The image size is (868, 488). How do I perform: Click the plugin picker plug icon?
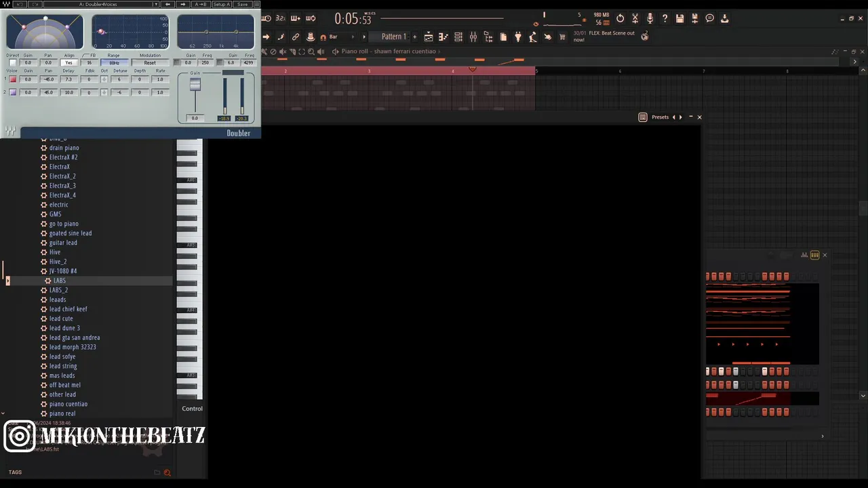[517, 37]
